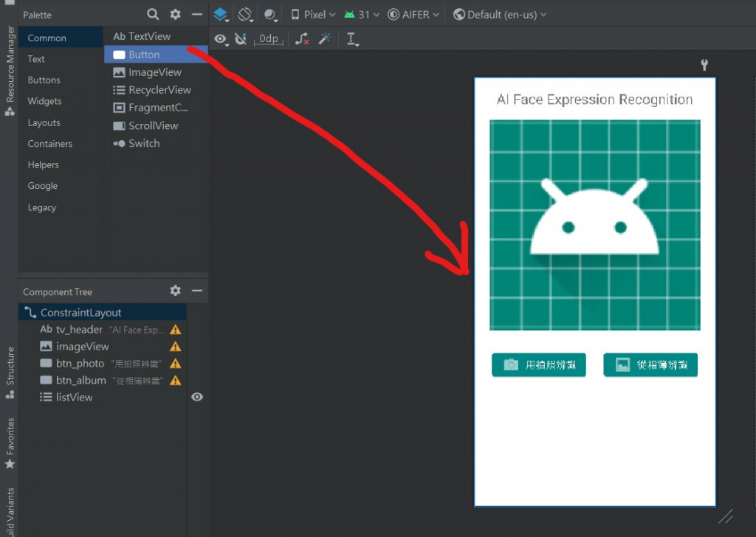Select ImageView in the palette
The image size is (756, 537).
click(156, 72)
